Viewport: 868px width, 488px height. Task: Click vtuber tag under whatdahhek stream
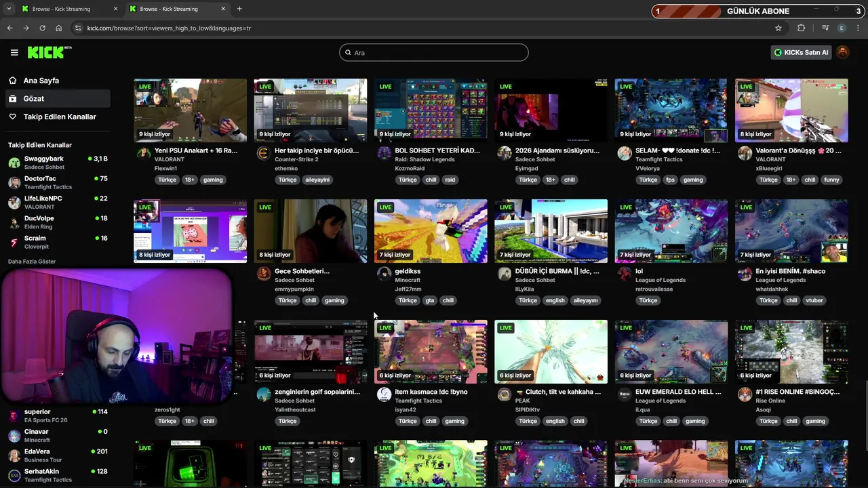tap(814, 300)
